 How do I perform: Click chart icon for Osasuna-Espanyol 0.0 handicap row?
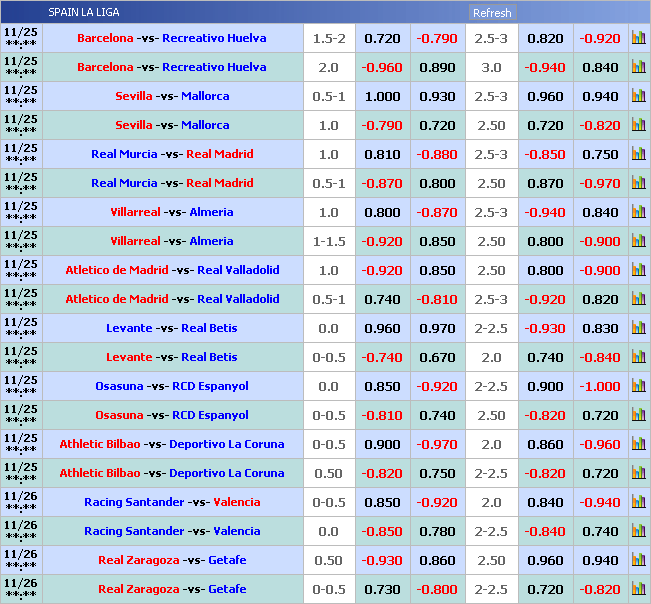pyautogui.click(x=638, y=387)
